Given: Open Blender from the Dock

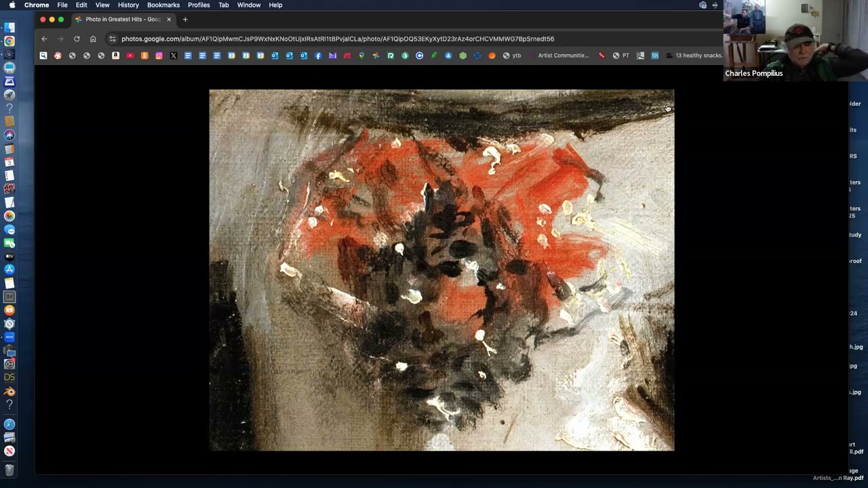Looking at the screenshot, I should pyautogui.click(x=9, y=391).
